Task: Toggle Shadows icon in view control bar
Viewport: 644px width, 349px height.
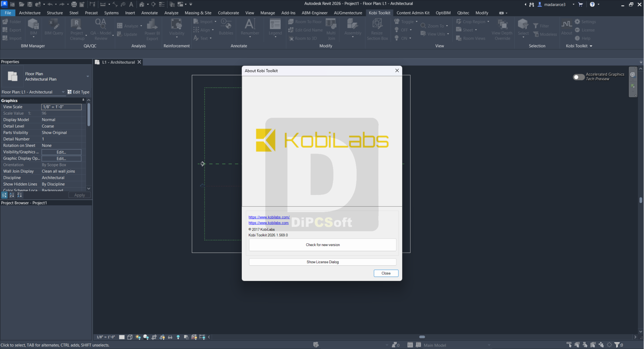Action: coord(146,337)
